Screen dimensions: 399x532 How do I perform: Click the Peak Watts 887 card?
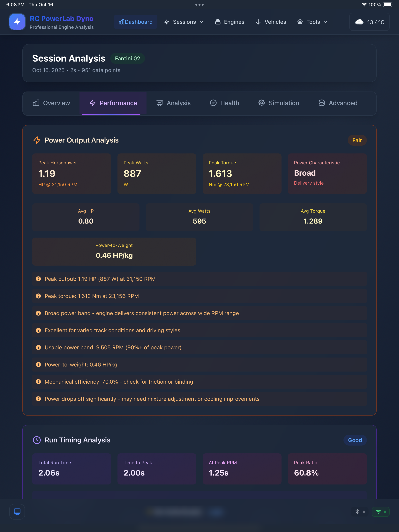157,174
